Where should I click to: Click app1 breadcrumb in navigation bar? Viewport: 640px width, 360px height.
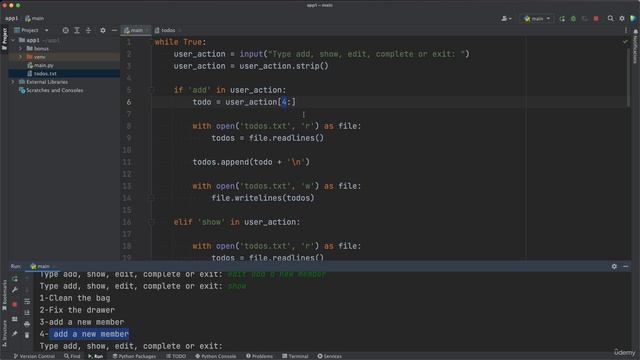tap(11, 18)
